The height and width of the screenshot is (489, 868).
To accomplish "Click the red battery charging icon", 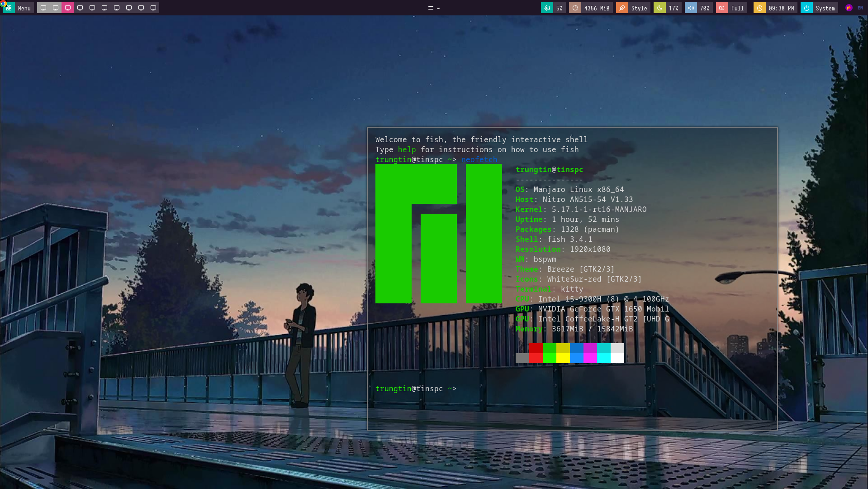I will [x=722, y=8].
